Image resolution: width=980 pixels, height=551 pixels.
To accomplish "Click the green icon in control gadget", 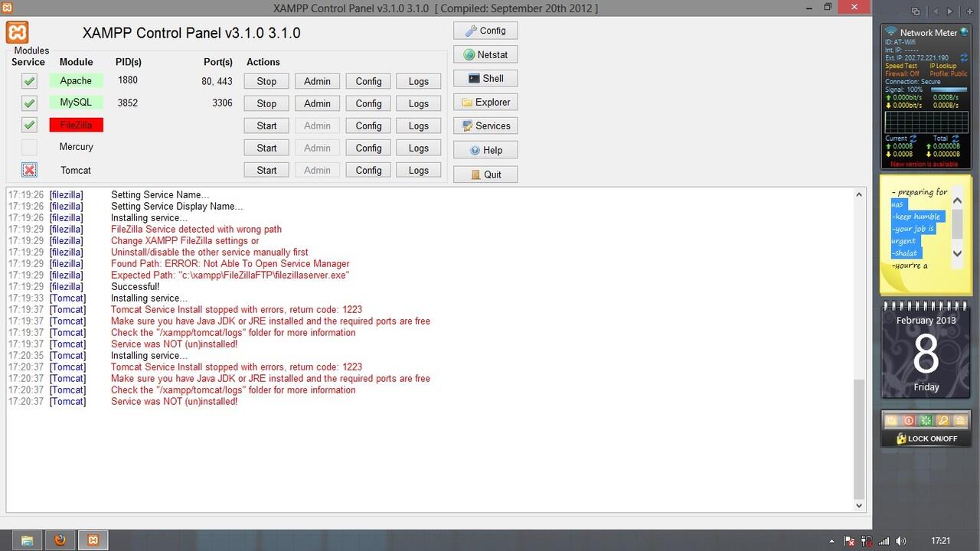I will [926, 420].
